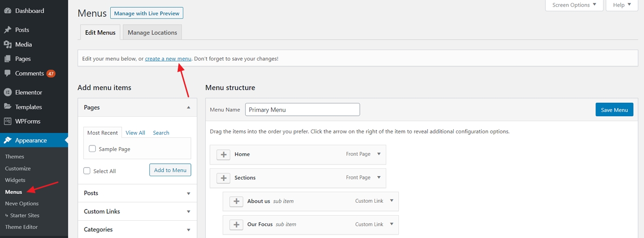Expand the Home menu item options arrow

click(x=379, y=154)
